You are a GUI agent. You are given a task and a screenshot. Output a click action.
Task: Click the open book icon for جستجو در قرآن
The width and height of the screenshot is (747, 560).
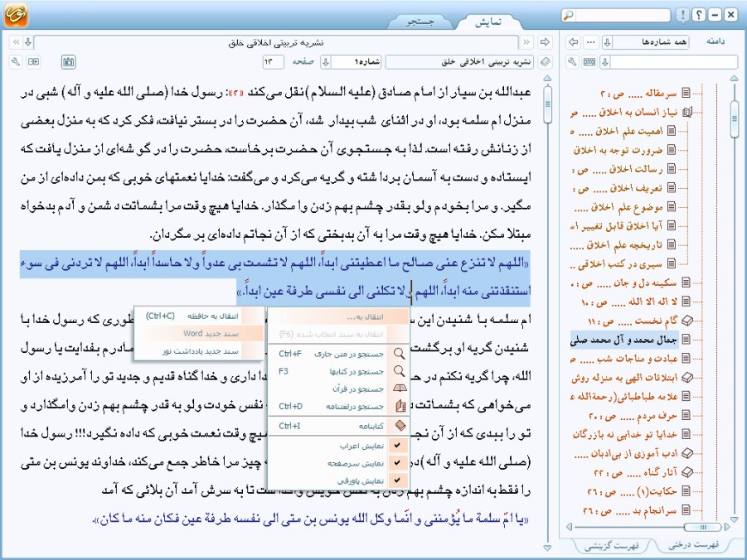400,389
